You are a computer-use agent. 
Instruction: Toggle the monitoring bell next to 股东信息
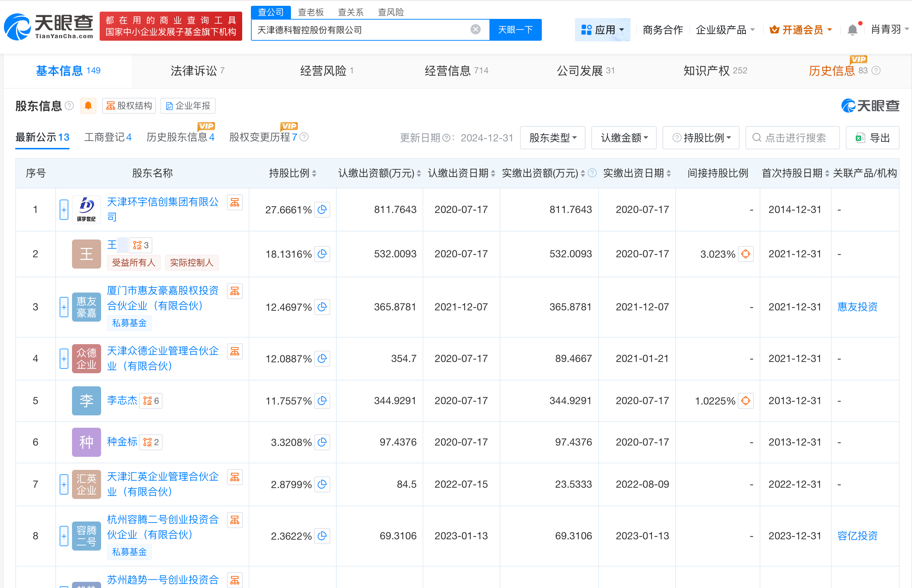coord(88,106)
